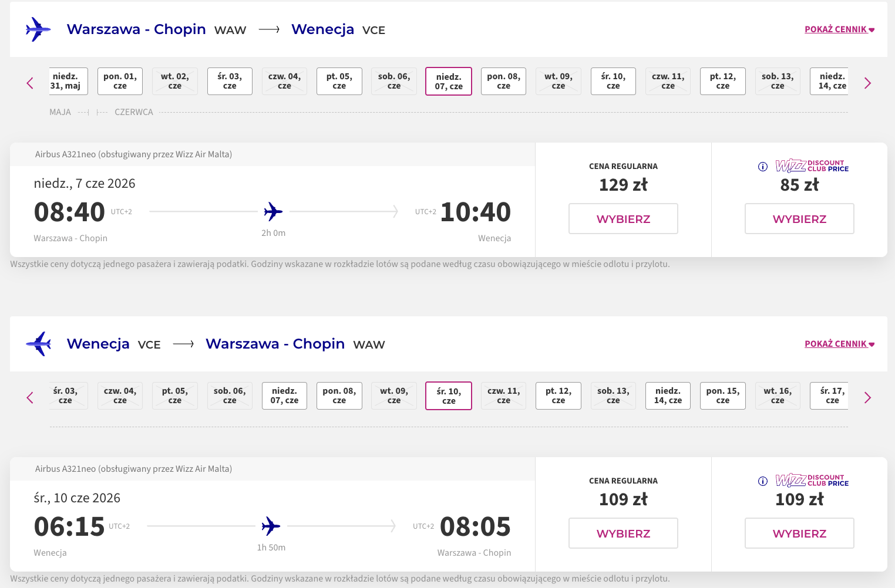This screenshot has width=895, height=588.
Task: Choose Discount Club 109 zł return fare
Action: coord(799,533)
